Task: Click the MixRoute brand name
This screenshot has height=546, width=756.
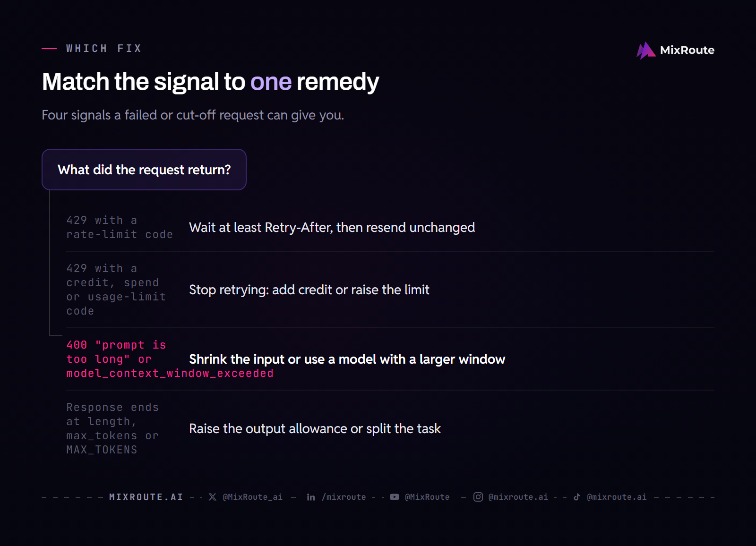Action: point(687,50)
